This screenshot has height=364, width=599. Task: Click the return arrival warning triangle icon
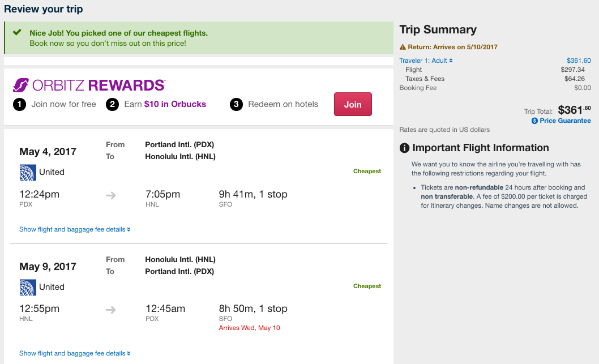pyautogui.click(x=403, y=47)
